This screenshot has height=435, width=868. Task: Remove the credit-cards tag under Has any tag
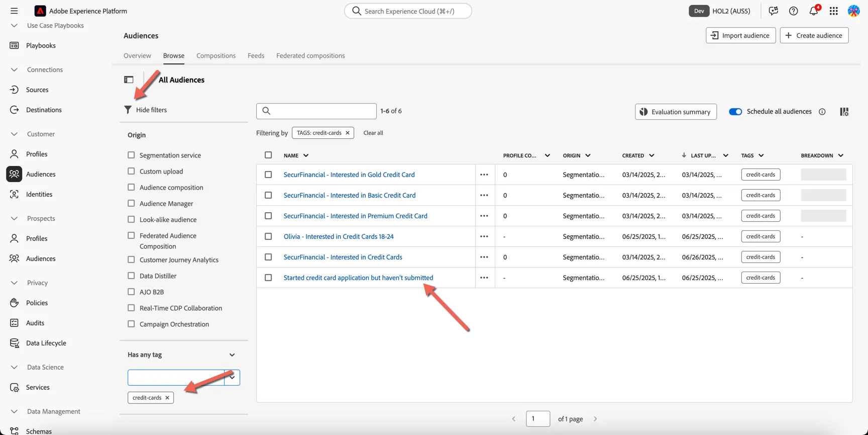167,398
